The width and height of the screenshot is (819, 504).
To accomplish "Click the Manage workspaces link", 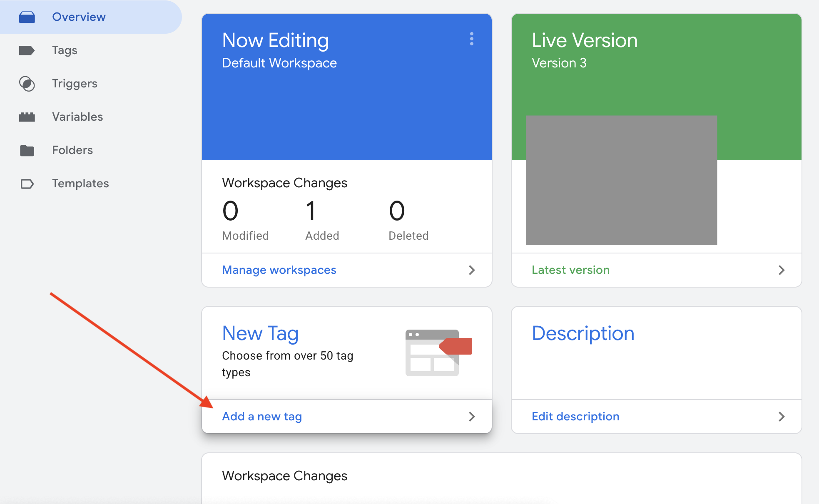I will tap(279, 270).
